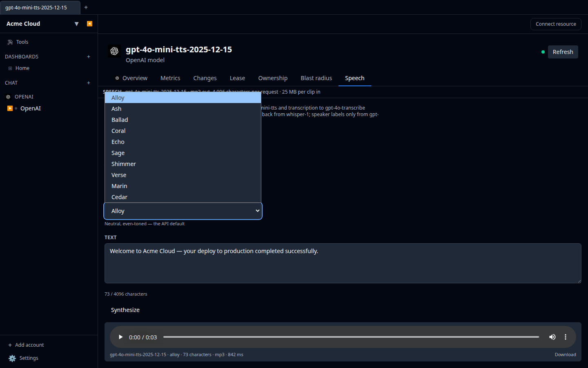Add a new dashboard

pos(89,57)
